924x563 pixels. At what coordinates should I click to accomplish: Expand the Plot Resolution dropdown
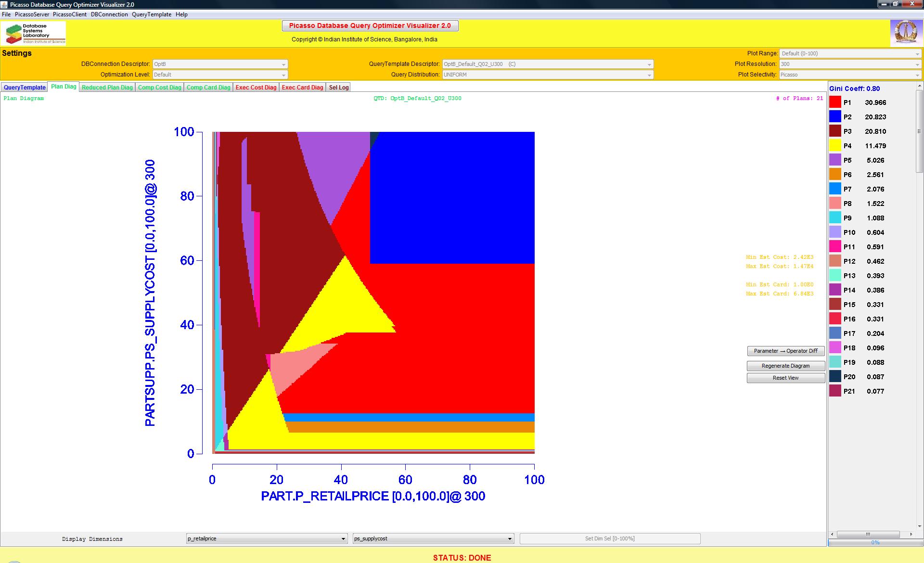click(850, 64)
